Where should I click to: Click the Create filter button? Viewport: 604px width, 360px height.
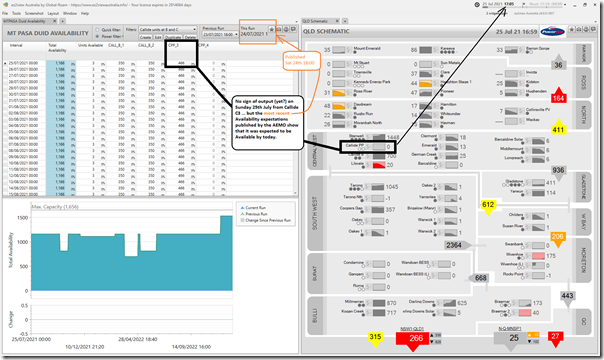pos(145,37)
